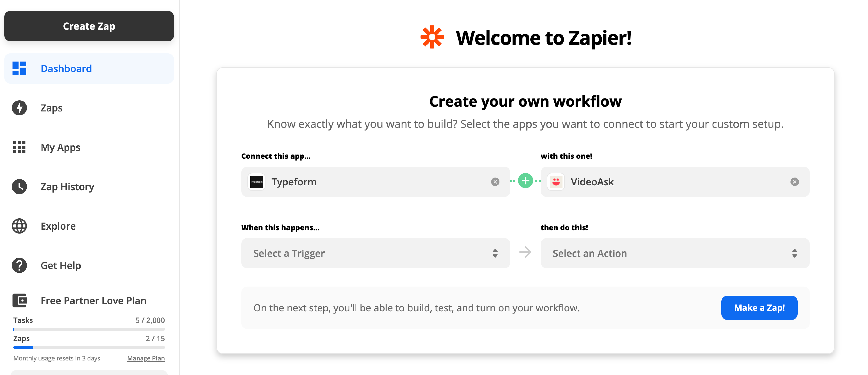Click the My Apps grid icon

(x=19, y=147)
